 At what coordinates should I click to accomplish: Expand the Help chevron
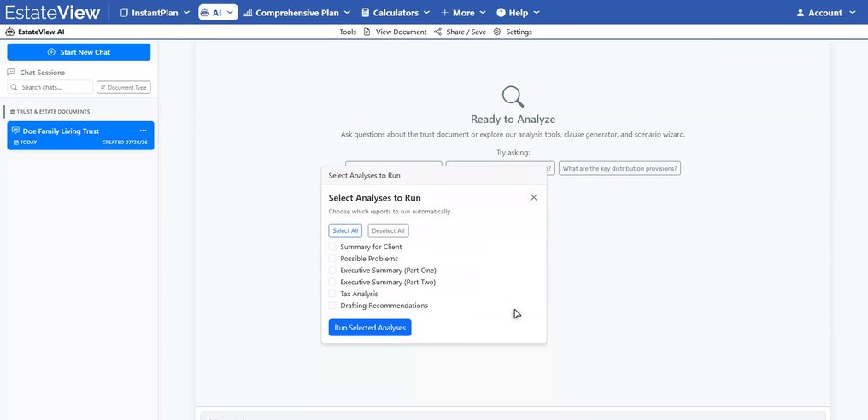537,13
